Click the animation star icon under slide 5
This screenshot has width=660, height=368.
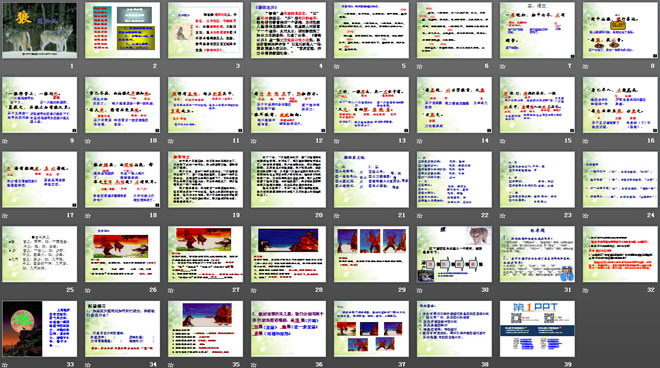[x=337, y=67]
